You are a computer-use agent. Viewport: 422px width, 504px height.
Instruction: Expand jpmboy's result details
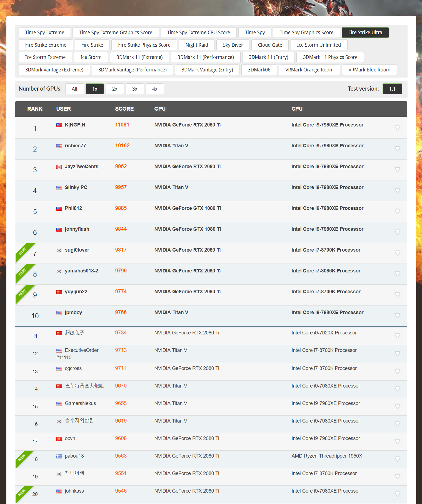398,316
